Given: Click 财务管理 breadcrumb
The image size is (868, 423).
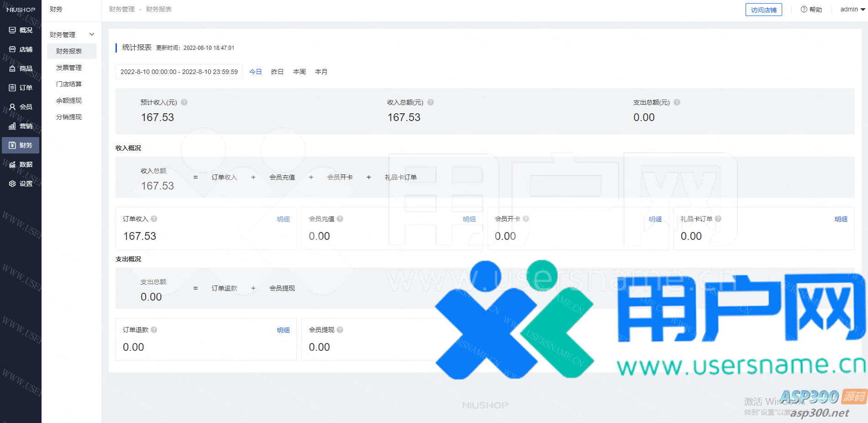Looking at the screenshot, I should [x=122, y=9].
